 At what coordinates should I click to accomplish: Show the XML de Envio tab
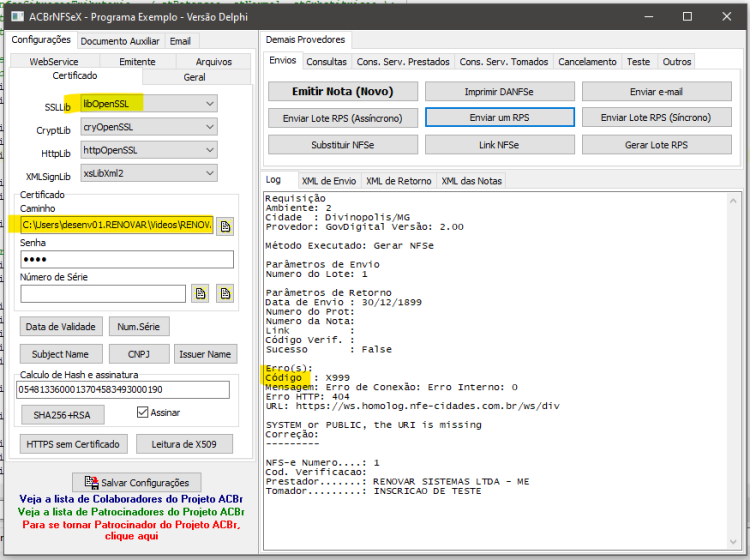click(x=329, y=181)
